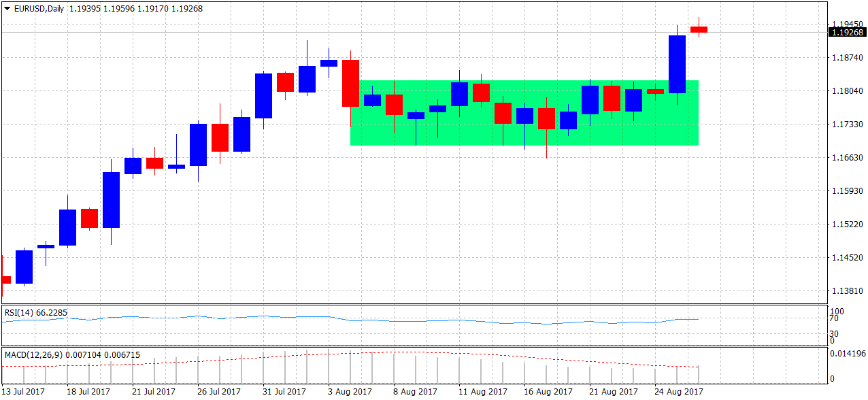Click the 8 Aug 2017 date label
Viewport: 868px width, 400px height.
click(x=415, y=392)
